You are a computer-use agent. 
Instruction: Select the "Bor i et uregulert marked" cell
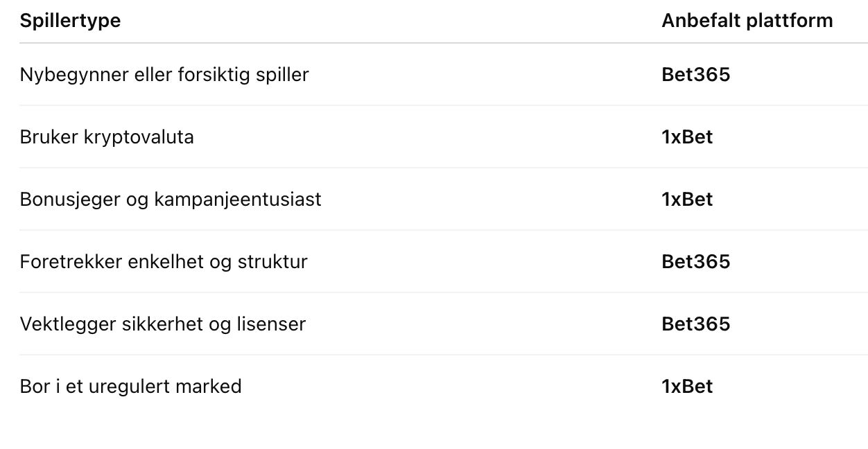tap(130, 387)
